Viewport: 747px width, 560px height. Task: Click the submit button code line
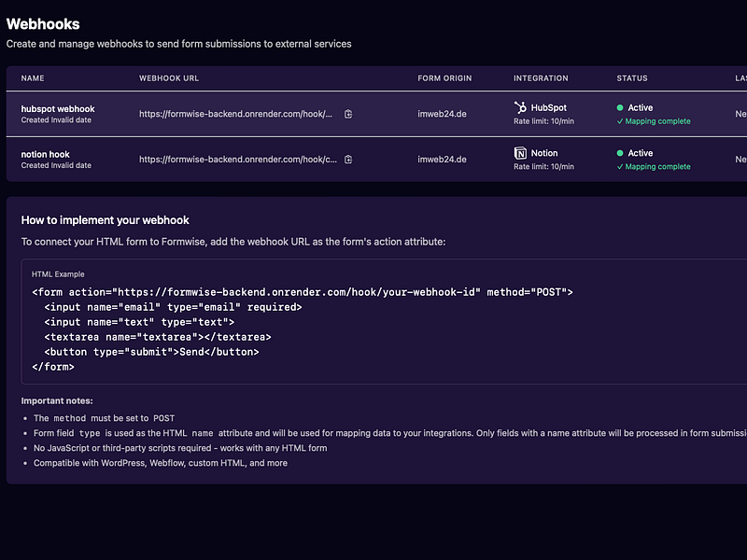click(151, 352)
